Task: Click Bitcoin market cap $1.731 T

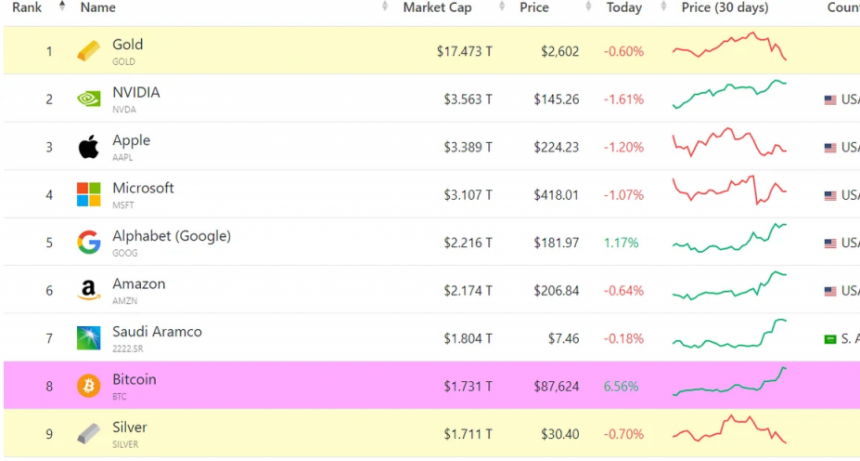Action: (x=468, y=386)
